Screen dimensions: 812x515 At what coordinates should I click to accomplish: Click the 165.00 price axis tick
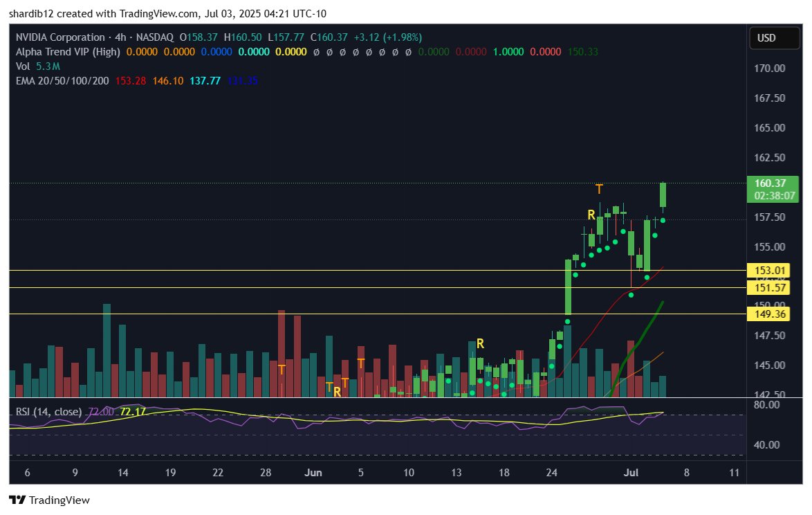769,128
